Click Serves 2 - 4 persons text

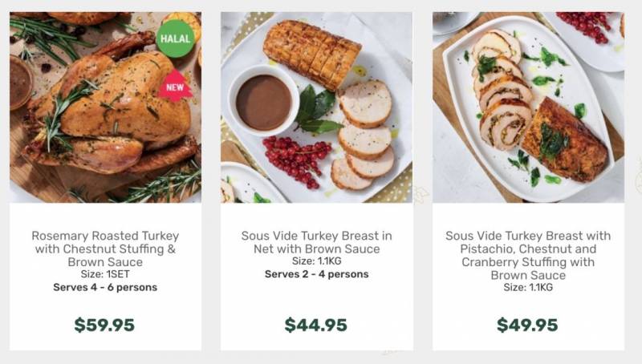[316, 274]
